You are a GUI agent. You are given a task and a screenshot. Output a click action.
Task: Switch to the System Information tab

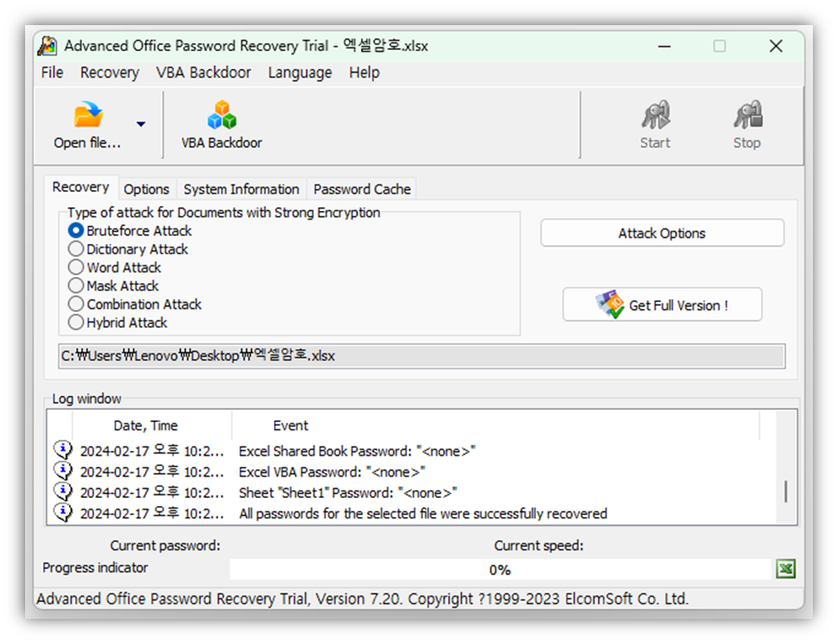tap(241, 189)
